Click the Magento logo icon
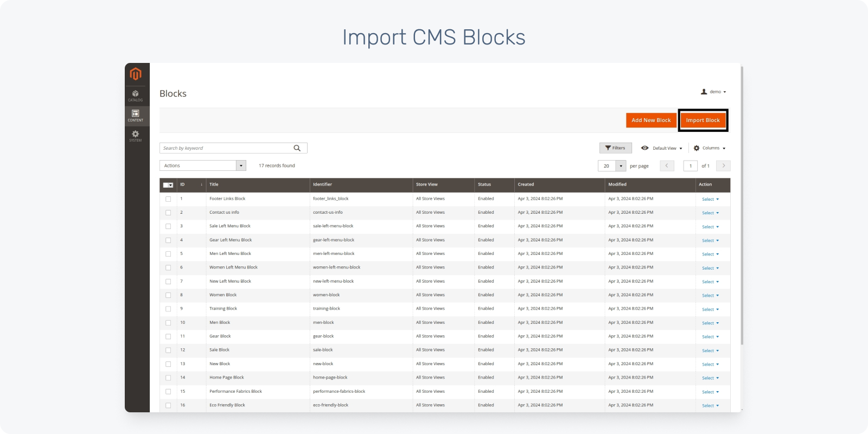 136,74
